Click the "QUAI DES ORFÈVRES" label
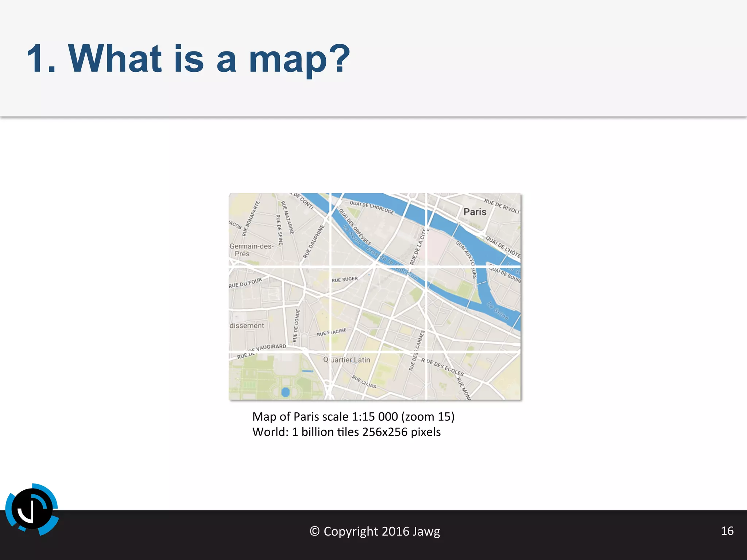Screen dimensions: 747x560 (x=355, y=227)
